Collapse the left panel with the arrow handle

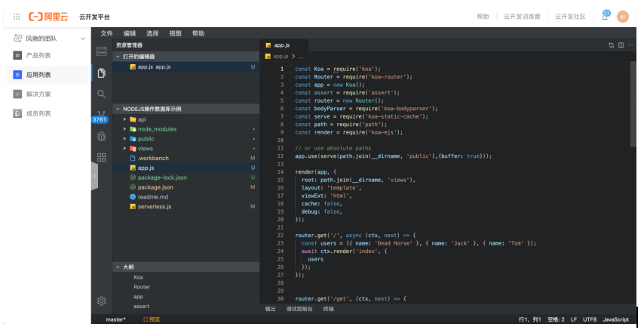click(x=94, y=176)
